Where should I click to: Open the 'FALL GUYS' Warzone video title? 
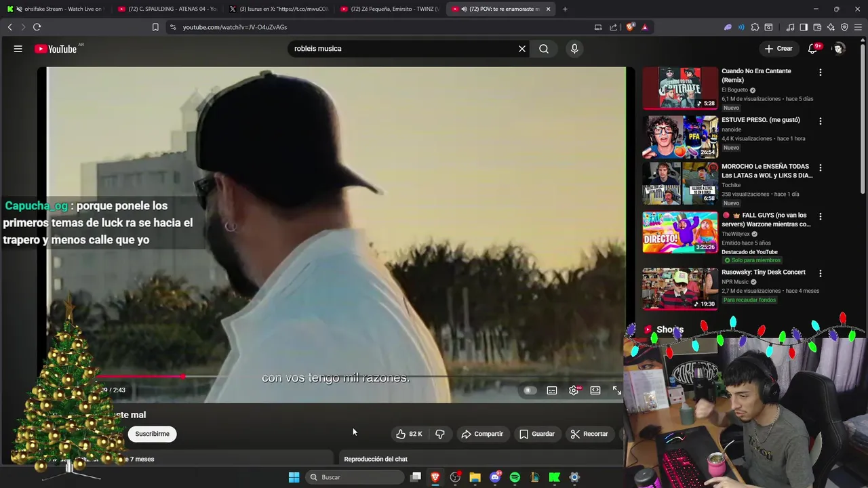point(767,220)
